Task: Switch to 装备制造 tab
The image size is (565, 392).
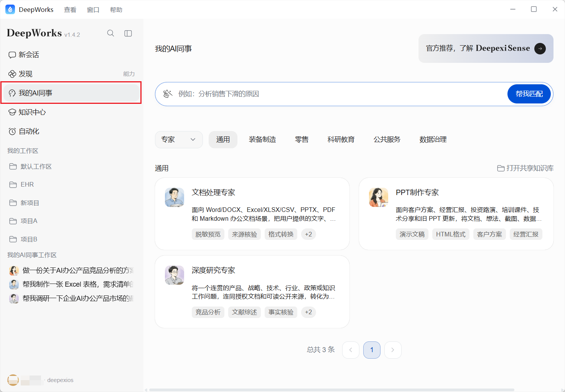Action: (x=262, y=139)
